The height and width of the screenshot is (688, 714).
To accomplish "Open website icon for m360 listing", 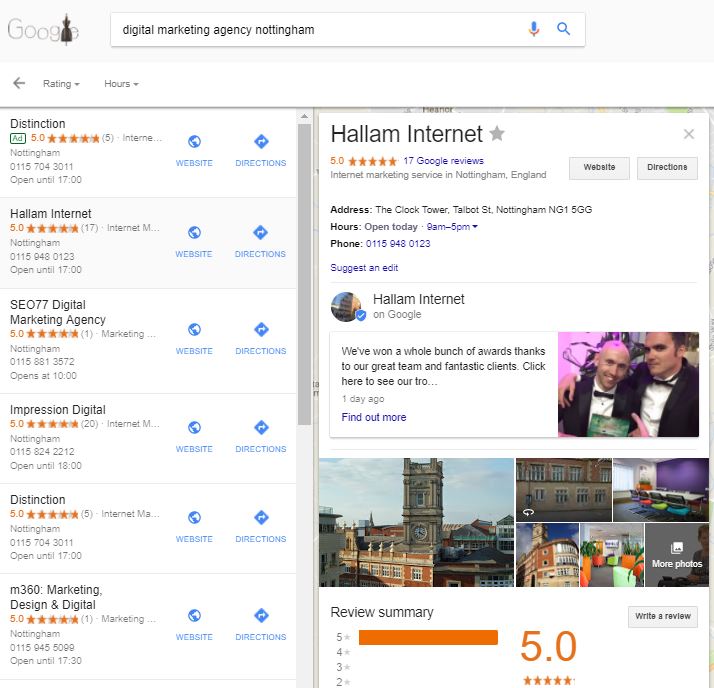I will click(x=194, y=616).
